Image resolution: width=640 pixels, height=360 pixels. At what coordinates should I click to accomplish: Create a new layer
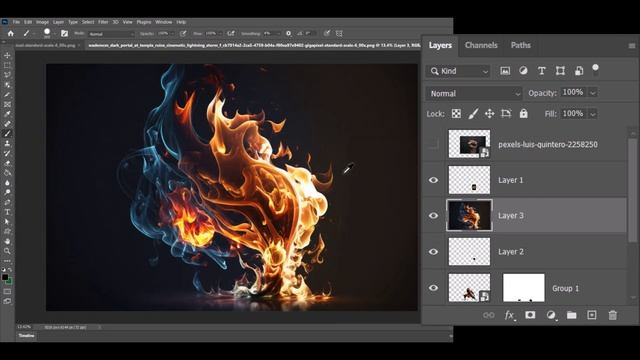592,315
